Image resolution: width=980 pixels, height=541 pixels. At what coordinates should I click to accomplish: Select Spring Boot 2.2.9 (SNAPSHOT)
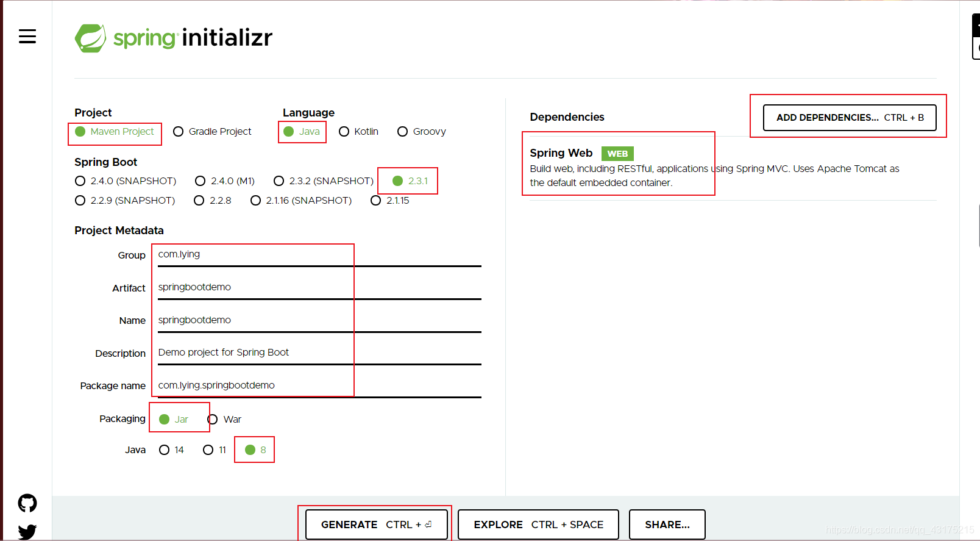click(x=125, y=201)
